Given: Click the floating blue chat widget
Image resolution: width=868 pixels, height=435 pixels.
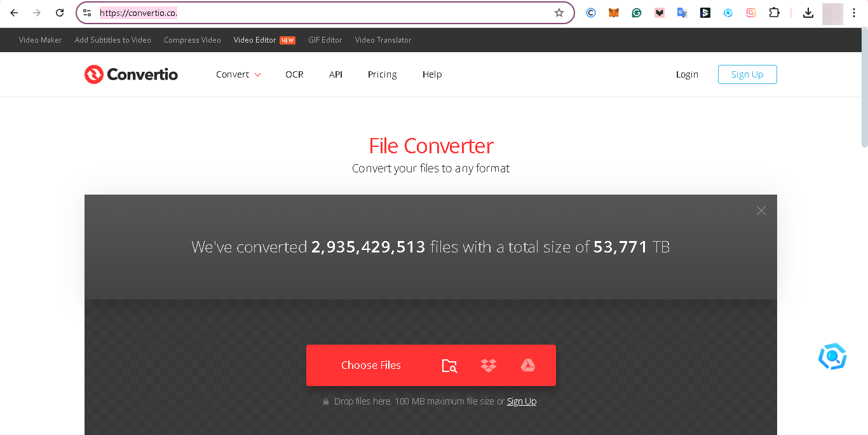Looking at the screenshot, I should (x=832, y=357).
